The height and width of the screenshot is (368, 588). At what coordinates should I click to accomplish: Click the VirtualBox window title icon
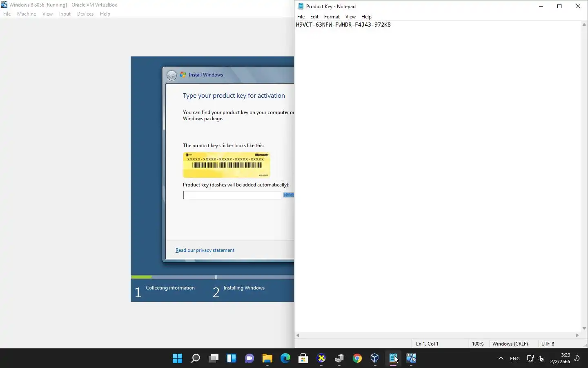(4, 4)
